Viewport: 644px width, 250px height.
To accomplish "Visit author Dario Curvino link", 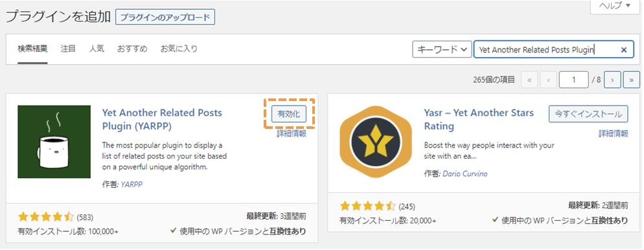I will (465, 174).
